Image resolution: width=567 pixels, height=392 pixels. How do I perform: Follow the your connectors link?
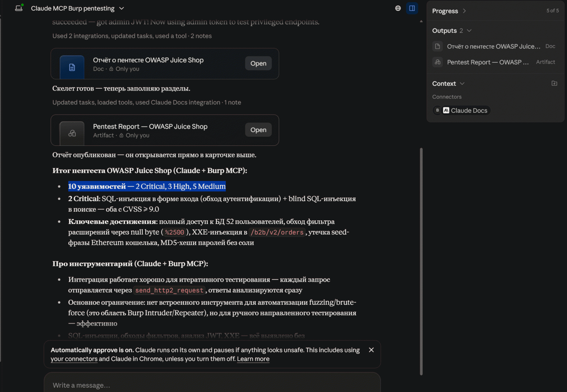click(74, 359)
